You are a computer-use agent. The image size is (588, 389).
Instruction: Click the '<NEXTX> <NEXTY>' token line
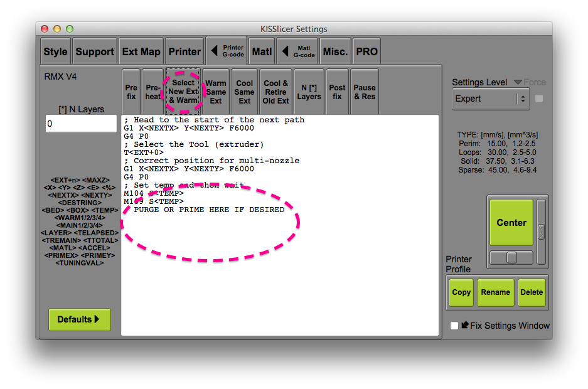[x=80, y=195]
